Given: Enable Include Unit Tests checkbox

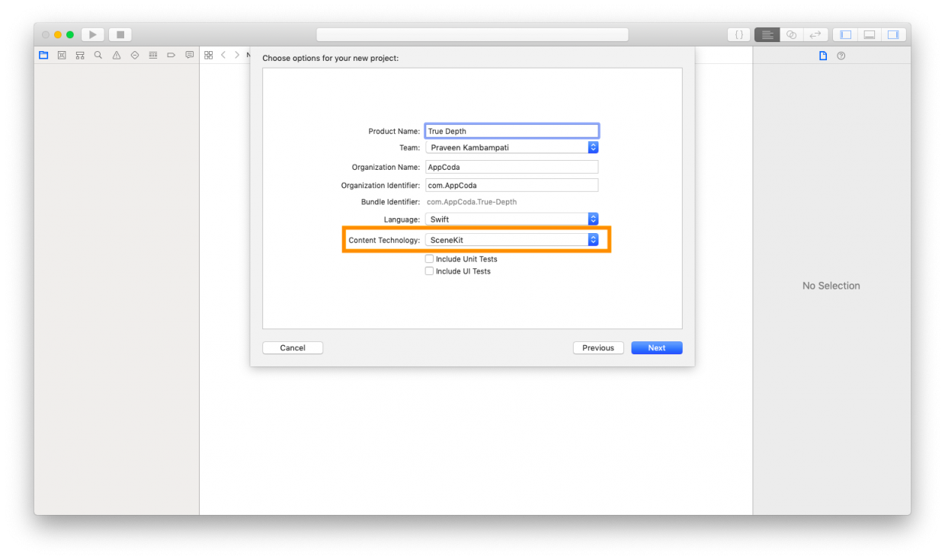Looking at the screenshot, I should (x=430, y=259).
